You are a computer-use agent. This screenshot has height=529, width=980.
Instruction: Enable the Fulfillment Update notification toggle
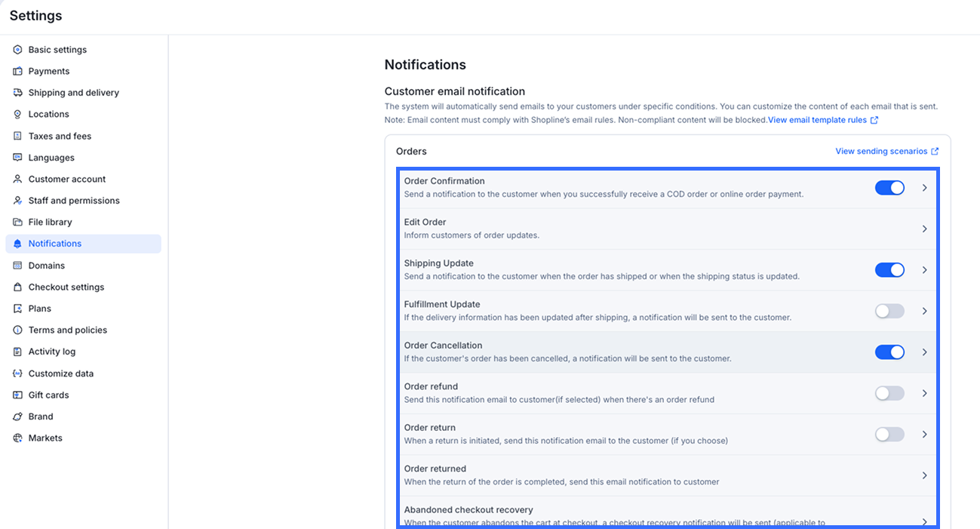tap(889, 311)
